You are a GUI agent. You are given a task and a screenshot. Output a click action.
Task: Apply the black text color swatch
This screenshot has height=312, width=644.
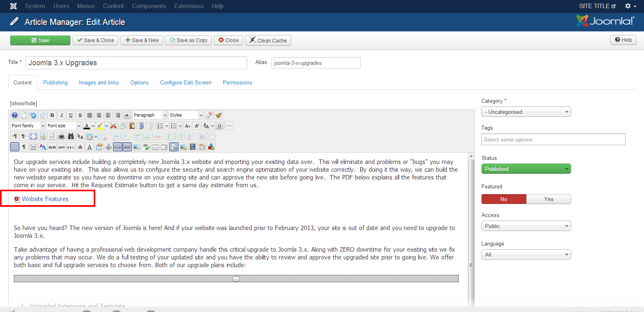click(x=87, y=126)
